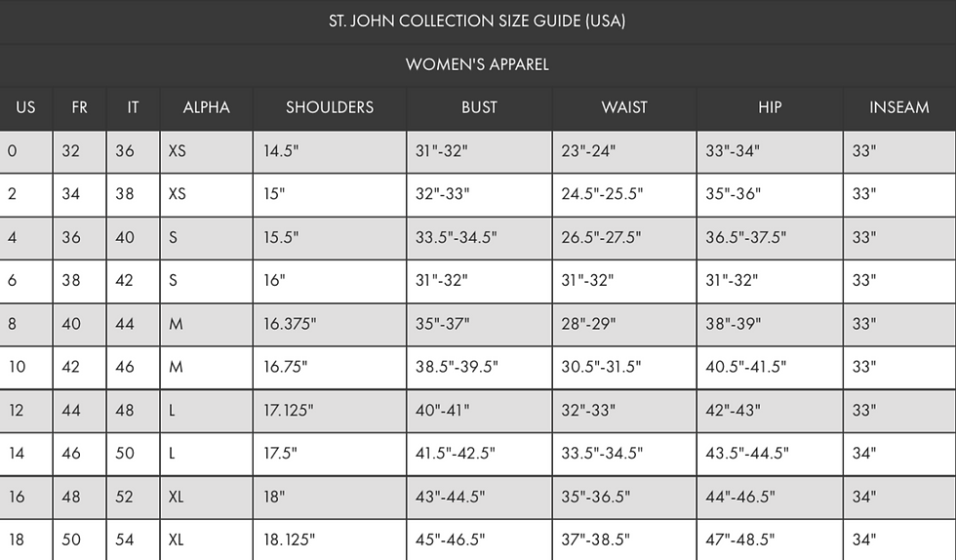Click the 43.5"-44.5" hip cell
This screenshot has width=956, height=560.
point(770,454)
